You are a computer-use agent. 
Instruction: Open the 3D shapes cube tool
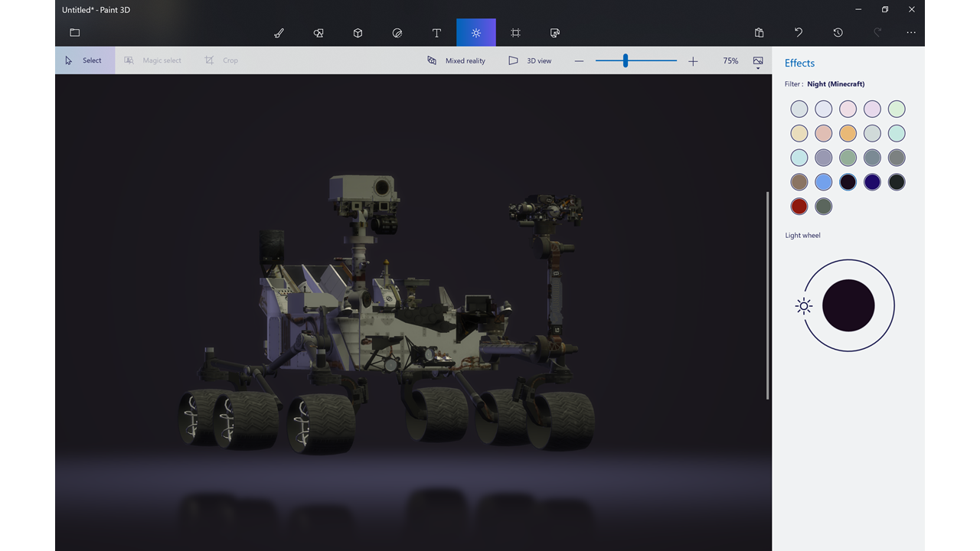tap(358, 33)
